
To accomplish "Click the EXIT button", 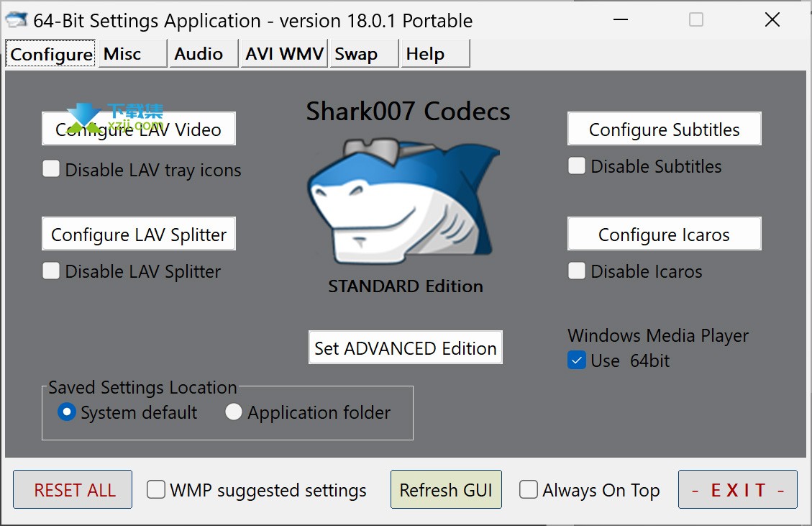I will click(737, 490).
